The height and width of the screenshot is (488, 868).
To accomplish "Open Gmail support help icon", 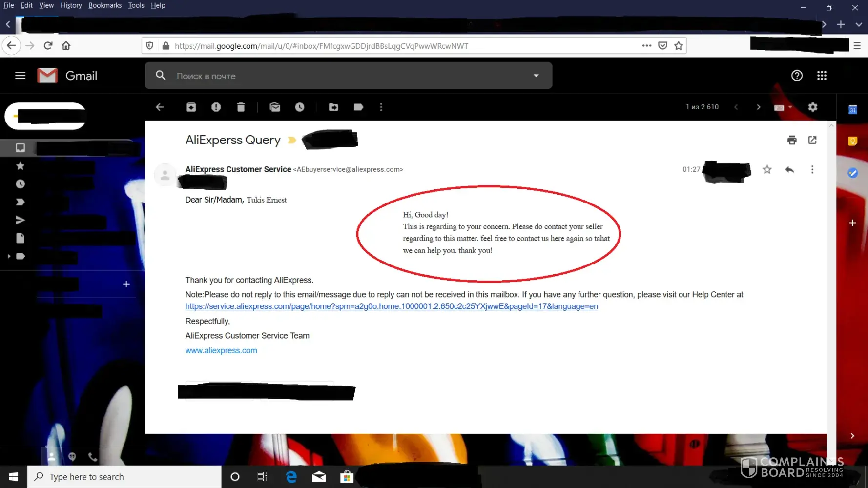I will coord(797,76).
